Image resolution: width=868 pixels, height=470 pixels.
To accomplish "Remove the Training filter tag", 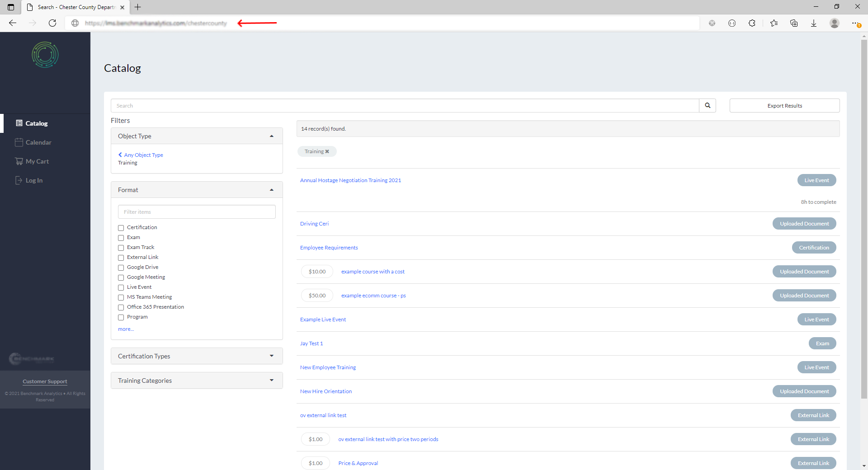I will 327,151.
